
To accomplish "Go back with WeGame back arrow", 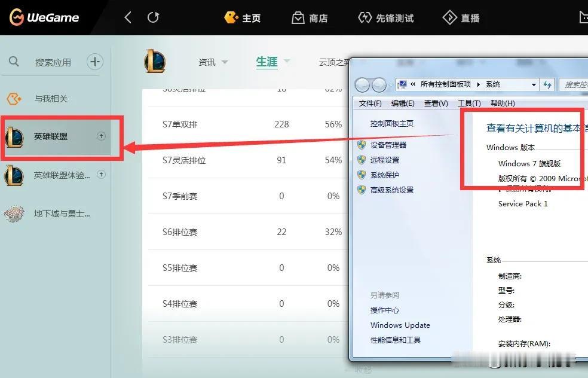I will click(x=128, y=17).
